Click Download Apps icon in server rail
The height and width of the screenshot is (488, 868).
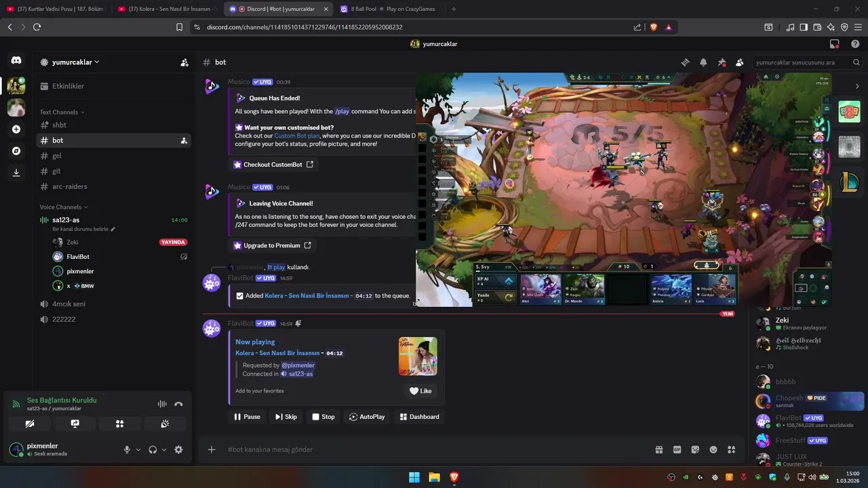tap(16, 172)
